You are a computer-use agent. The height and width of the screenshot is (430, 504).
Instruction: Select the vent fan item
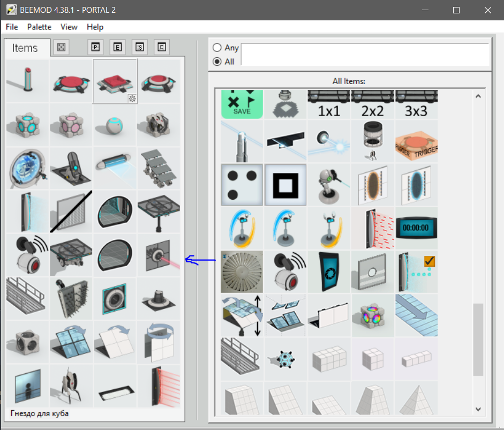pyautogui.click(x=242, y=272)
